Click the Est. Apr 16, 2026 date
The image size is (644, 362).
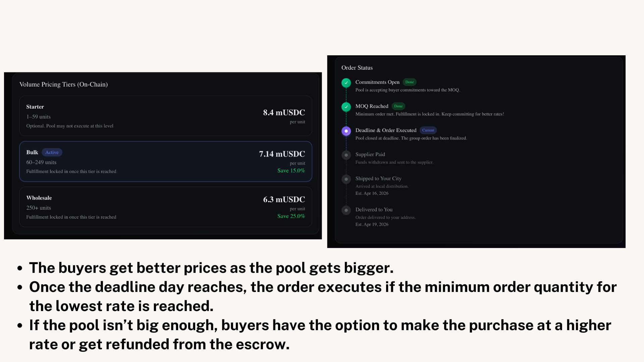(372, 193)
